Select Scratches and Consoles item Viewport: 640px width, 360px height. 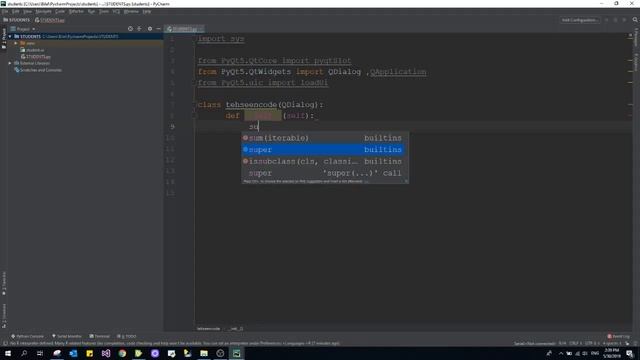click(38, 70)
